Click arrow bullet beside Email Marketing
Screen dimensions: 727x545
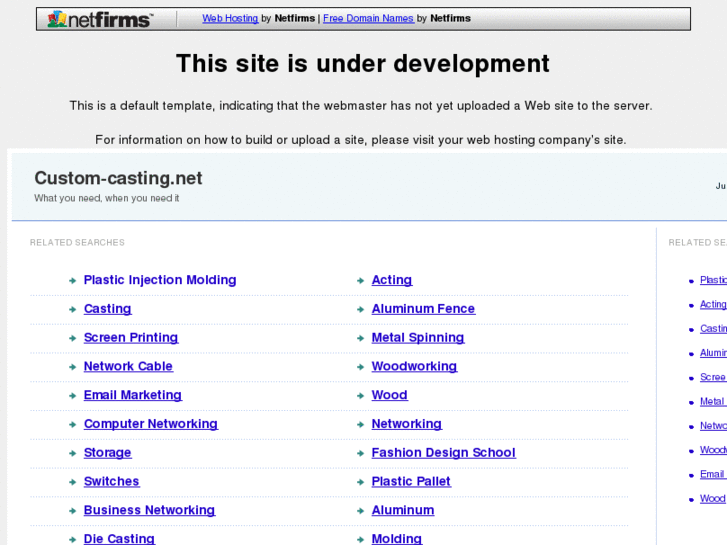[x=73, y=396]
